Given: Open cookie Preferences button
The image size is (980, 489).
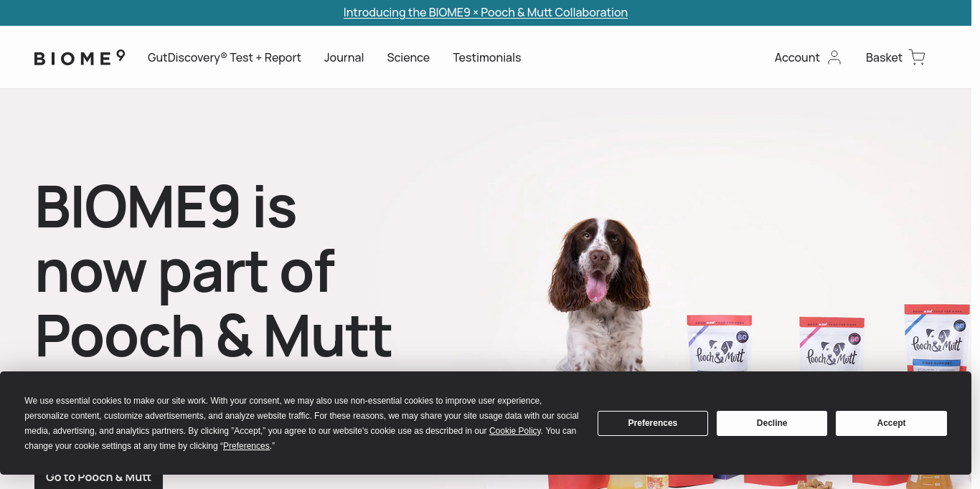Looking at the screenshot, I should click(x=652, y=423).
